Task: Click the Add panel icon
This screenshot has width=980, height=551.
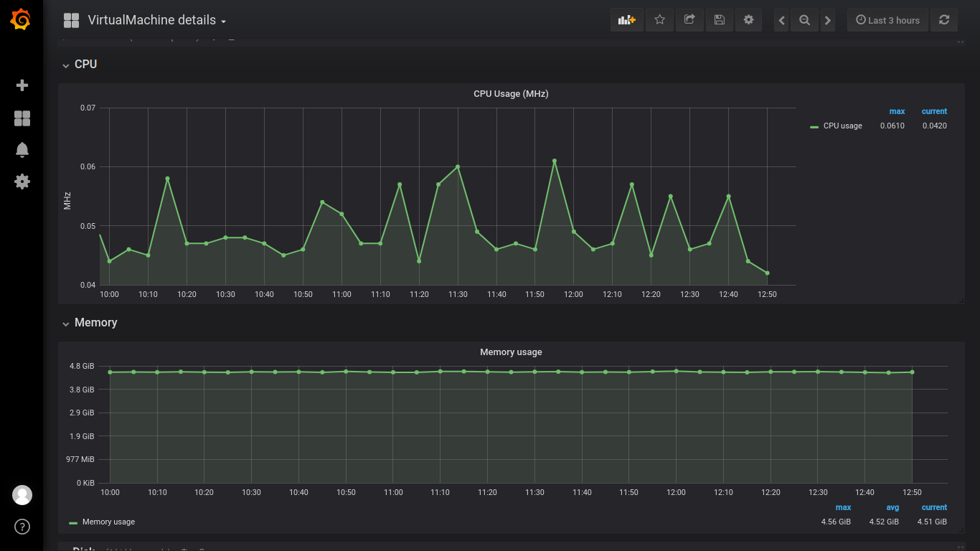Action: click(627, 20)
